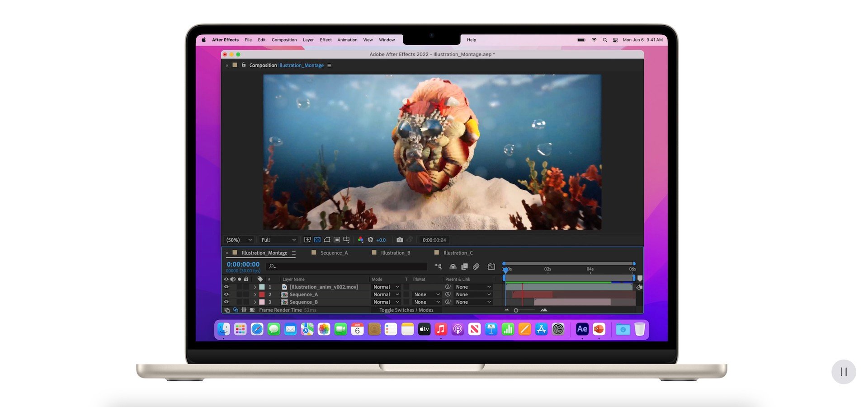This screenshot has height=407, width=868.
Task: Click the graph editor icon
Action: pos(491,267)
